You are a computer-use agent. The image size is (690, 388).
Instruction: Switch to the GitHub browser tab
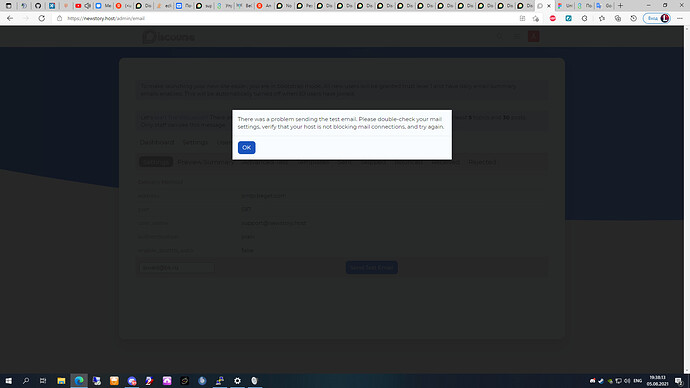point(38,6)
